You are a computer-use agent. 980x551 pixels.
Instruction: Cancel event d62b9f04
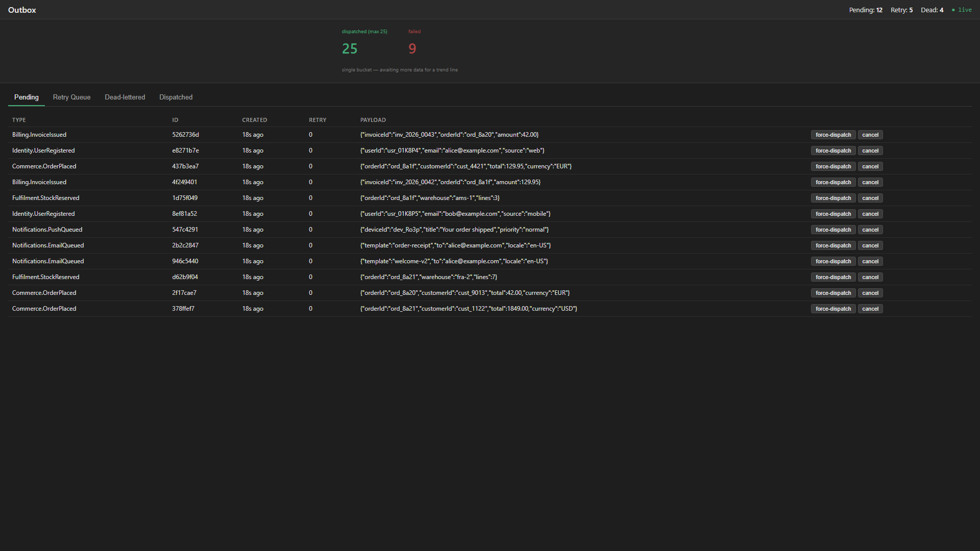pyautogui.click(x=870, y=277)
